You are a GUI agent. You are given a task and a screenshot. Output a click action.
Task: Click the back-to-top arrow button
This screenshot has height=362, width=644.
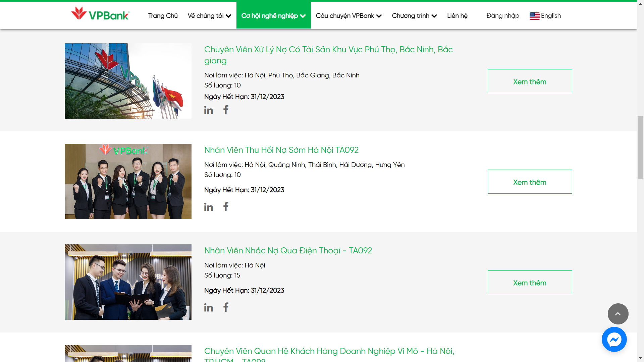click(x=618, y=314)
